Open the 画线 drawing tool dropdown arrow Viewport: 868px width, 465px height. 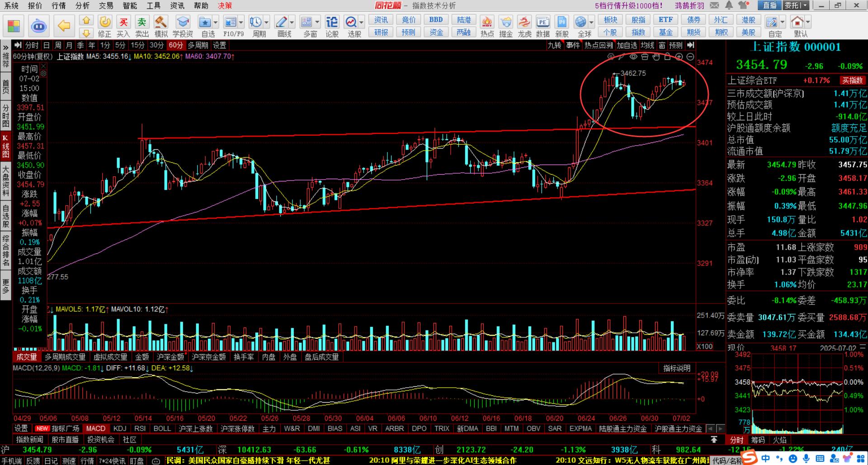coord(292,22)
